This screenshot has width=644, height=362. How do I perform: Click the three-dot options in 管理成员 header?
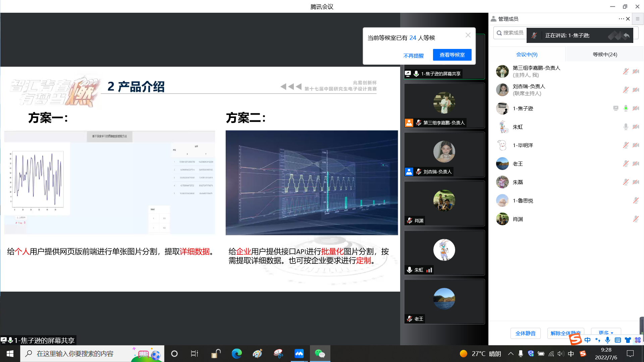[x=621, y=19]
